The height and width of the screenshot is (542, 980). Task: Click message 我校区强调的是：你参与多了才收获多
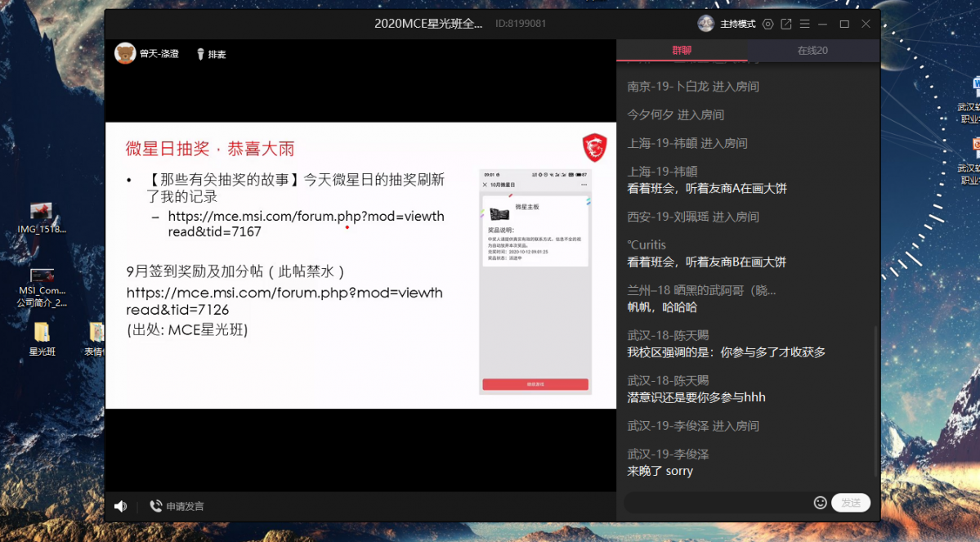727,352
